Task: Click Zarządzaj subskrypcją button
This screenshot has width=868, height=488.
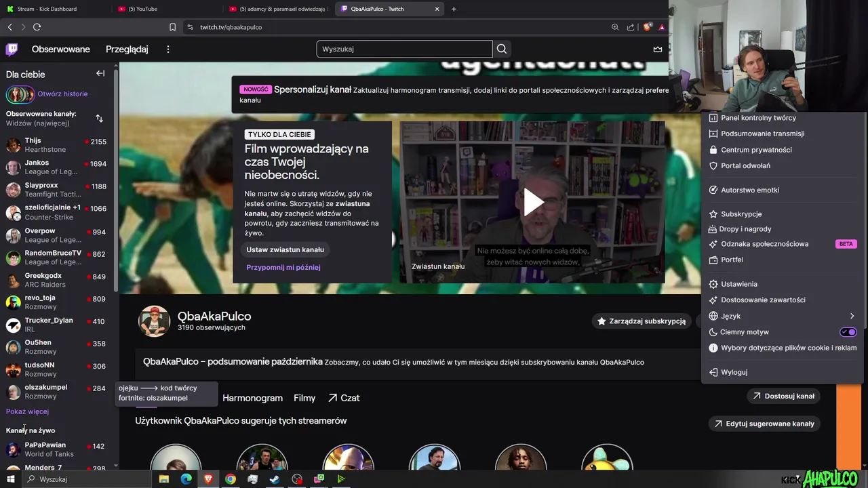Action: click(x=641, y=321)
